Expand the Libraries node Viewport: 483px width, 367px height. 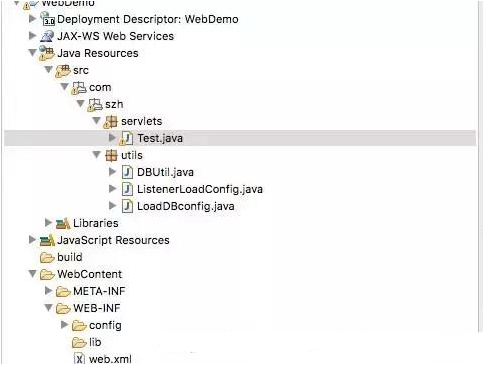point(48,222)
